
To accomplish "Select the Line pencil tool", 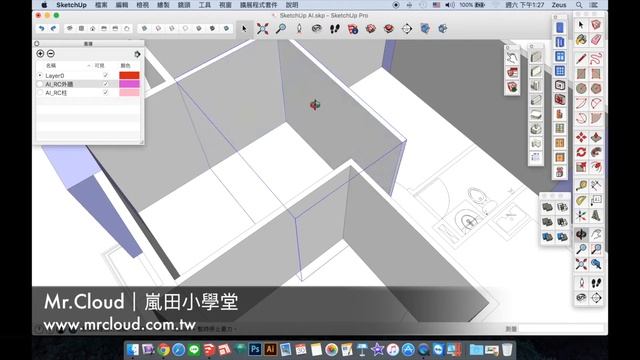I will click(581, 58).
